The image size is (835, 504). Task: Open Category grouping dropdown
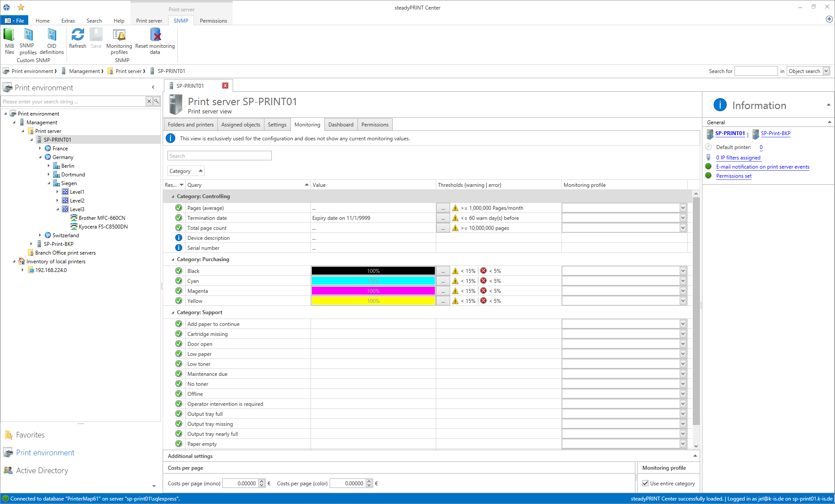pos(186,171)
